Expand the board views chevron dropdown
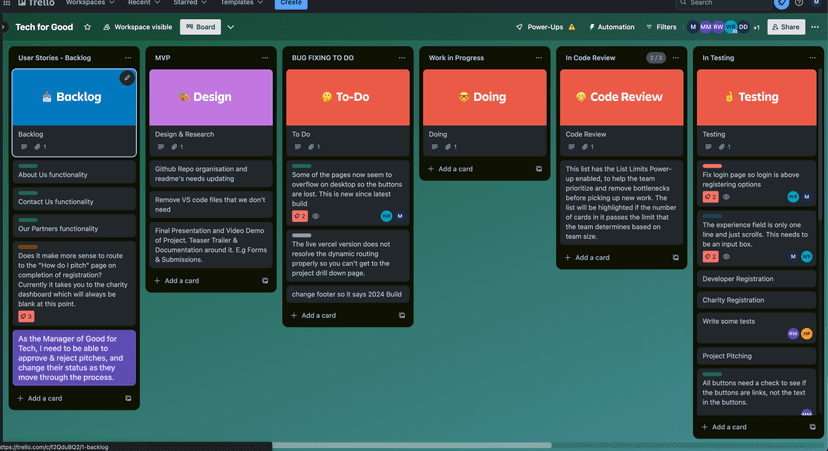This screenshot has width=828, height=451. coord(231,27)
